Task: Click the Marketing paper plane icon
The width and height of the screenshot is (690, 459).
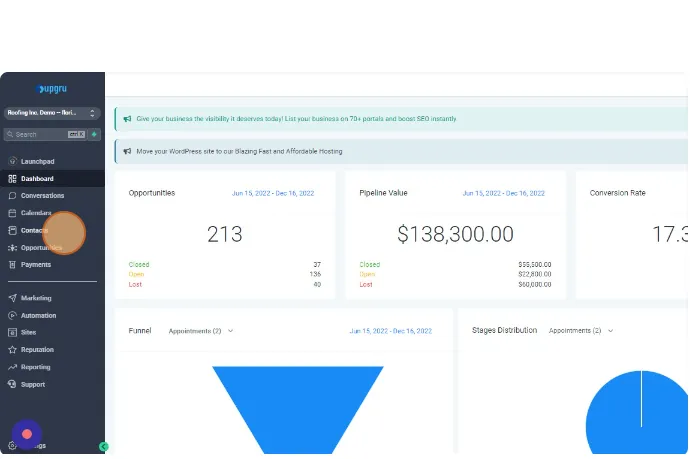Action: (x=12, y=298)
